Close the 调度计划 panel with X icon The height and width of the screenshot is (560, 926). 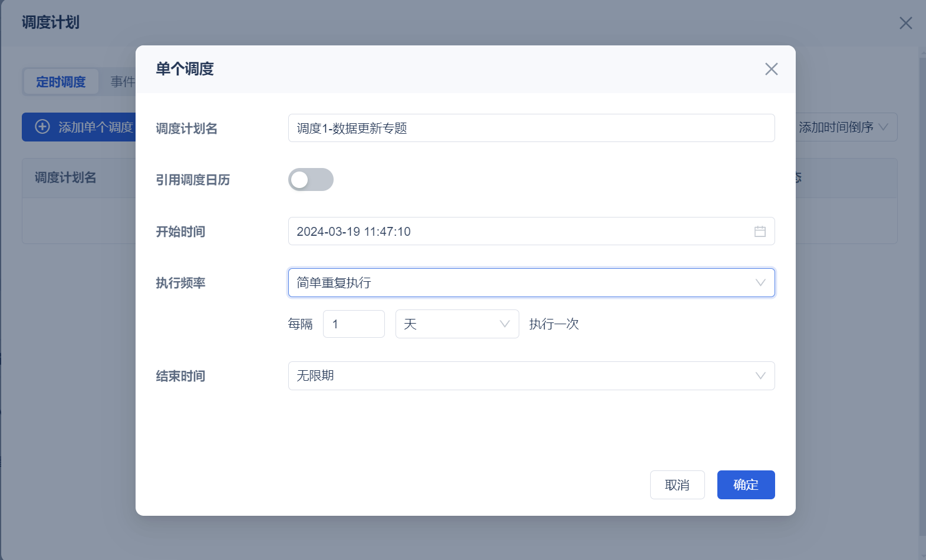[905, 23]
